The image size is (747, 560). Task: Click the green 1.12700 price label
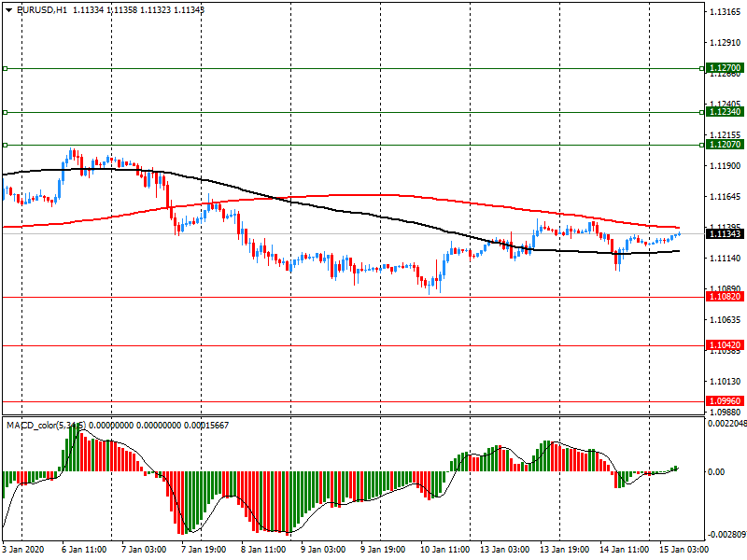[x=725, y=68]
